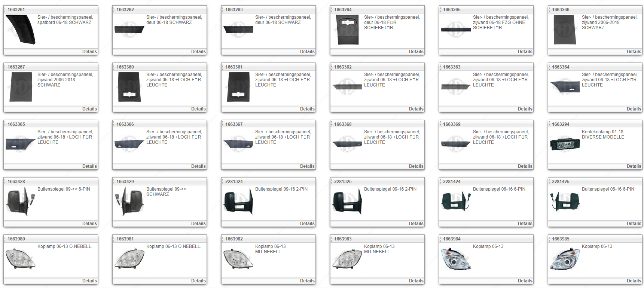
Task: Select part number 1663262 header
Action: 125,10
